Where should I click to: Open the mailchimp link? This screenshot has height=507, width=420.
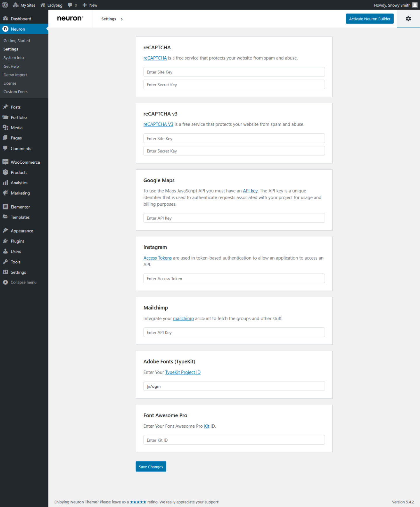[x=183, y=318]
